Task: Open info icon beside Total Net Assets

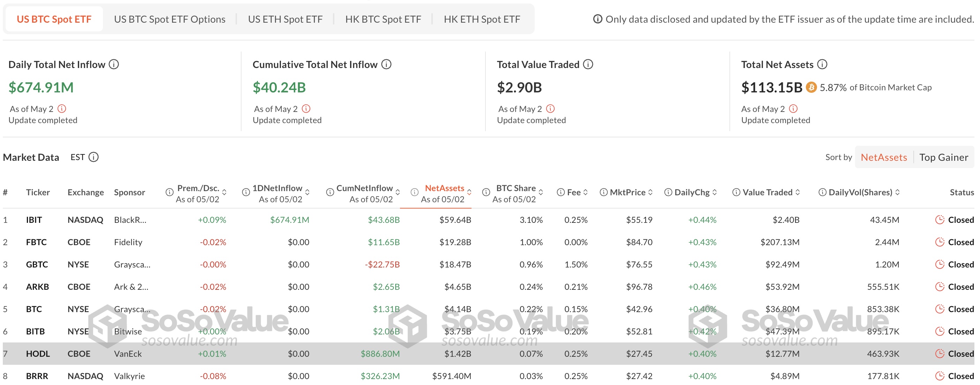Action: pos(822,64)
